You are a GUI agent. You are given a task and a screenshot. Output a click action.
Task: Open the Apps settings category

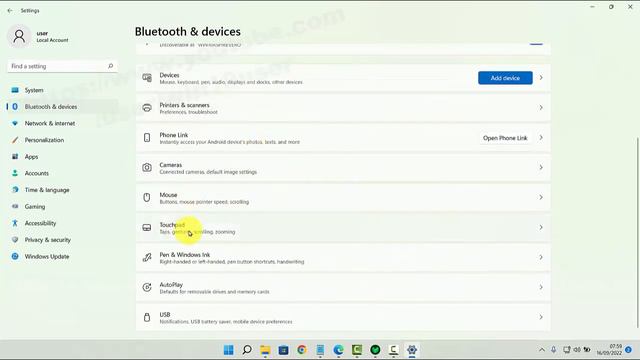pyautogui.click(x=31, y=157)
